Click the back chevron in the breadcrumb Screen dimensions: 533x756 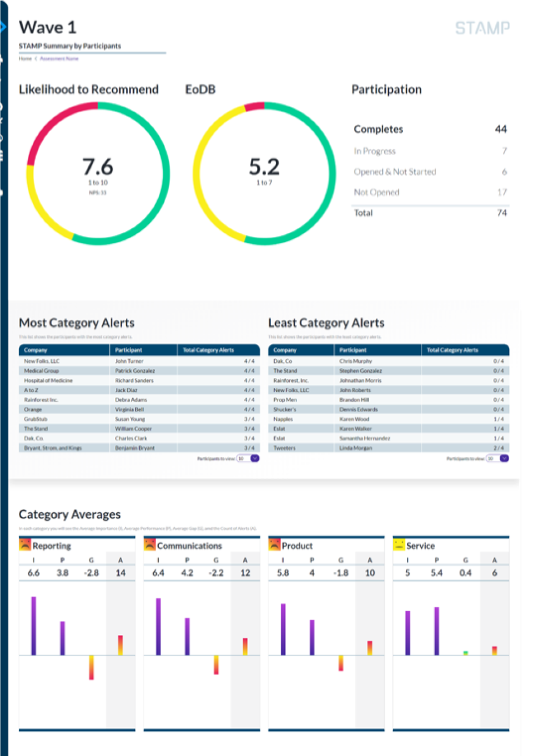tap(36, 58)
